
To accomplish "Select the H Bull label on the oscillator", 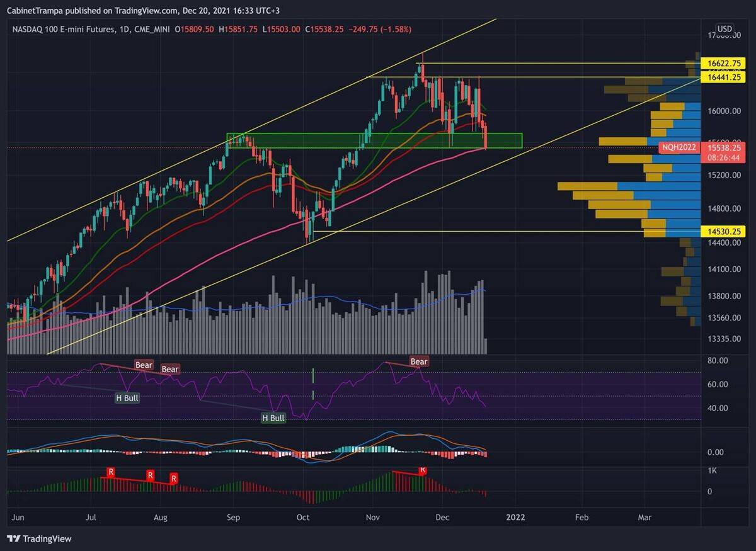I will (127, 398).
